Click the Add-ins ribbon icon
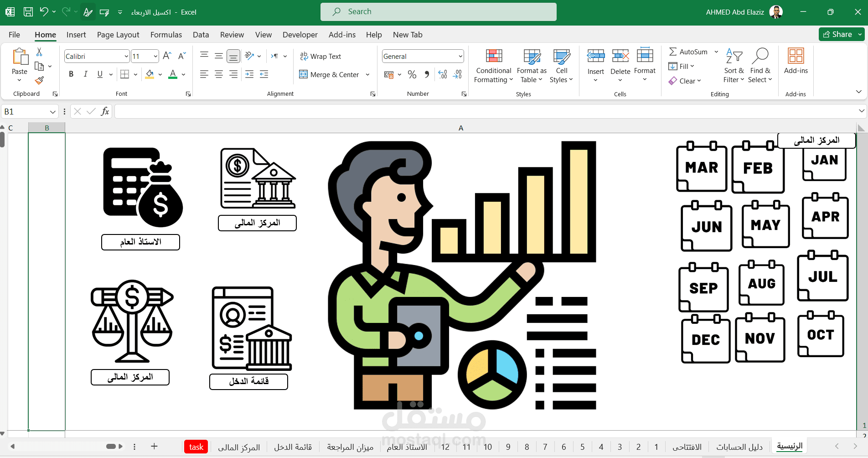868x458 pixels. pyautogui.click(x=796, y=62)
